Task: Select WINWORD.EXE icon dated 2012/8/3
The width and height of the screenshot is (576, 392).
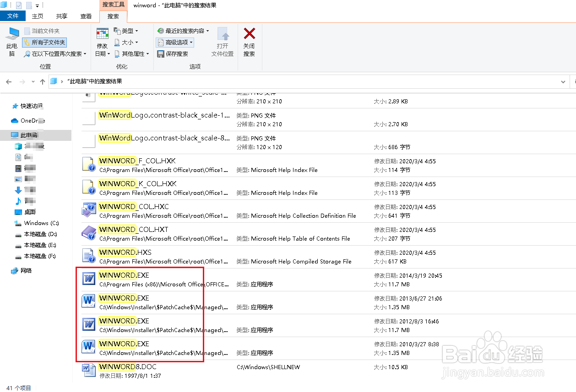Action: point(88,324)
